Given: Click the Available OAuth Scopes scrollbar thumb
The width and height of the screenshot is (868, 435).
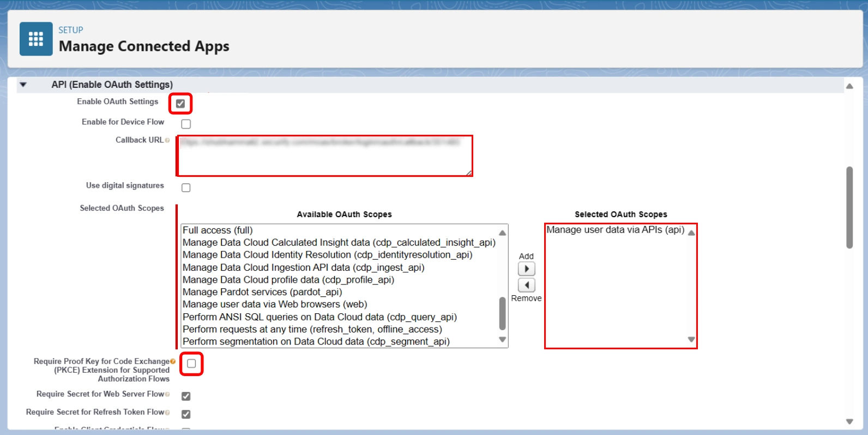Looking at the screenshot, I should pos(503,313).
